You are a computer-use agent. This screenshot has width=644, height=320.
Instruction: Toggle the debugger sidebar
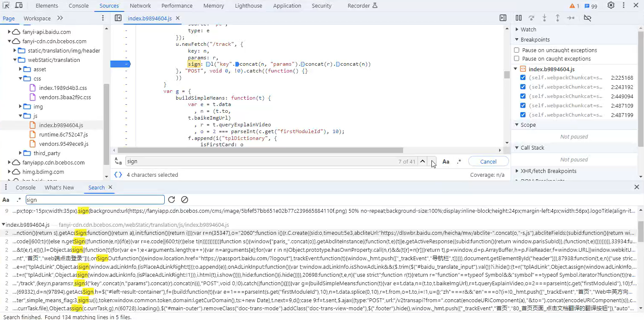point(503,18)
